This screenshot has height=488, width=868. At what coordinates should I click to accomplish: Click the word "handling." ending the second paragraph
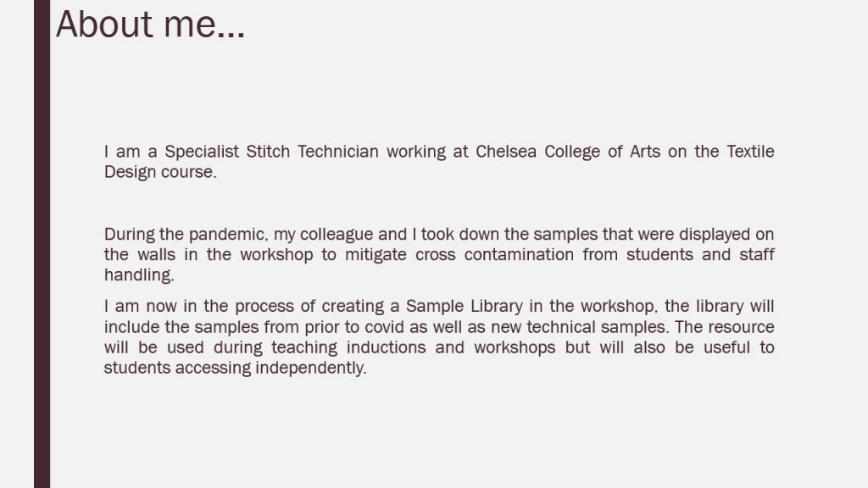tap(140, 275)
